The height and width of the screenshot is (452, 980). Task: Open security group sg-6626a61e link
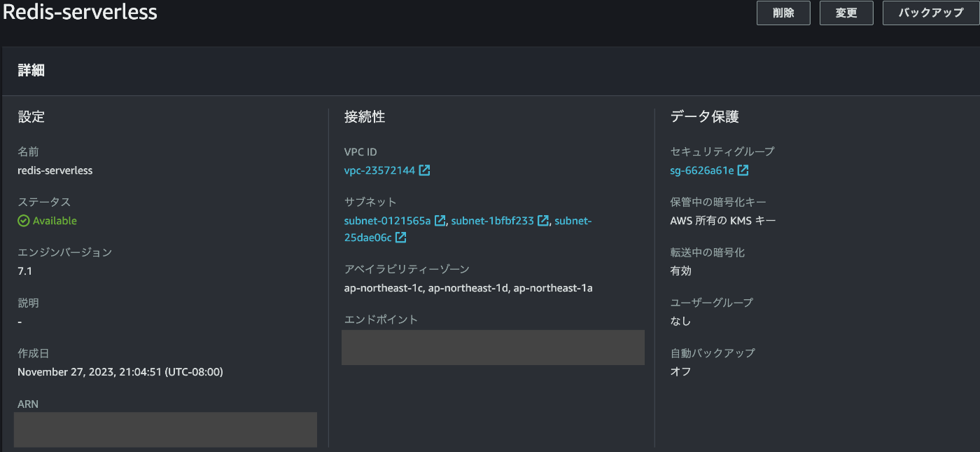(x=702, y=170)
